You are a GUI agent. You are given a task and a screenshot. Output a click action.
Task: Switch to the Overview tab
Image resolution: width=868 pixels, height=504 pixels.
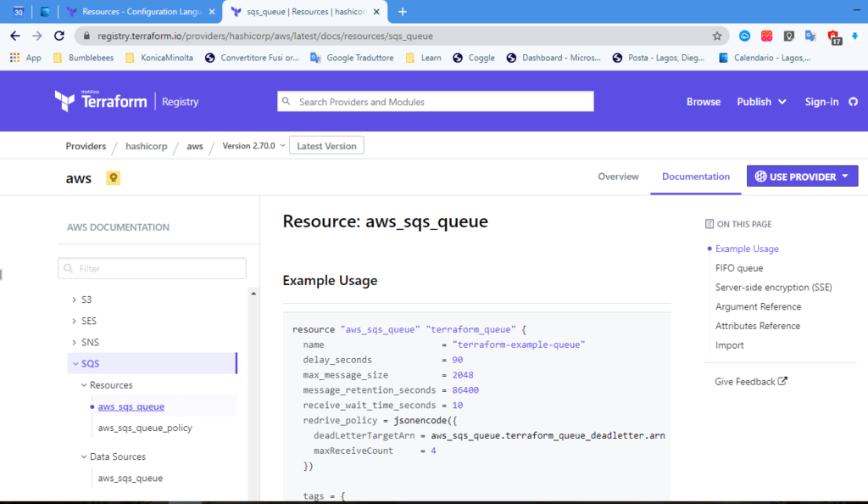pos(618,176)
